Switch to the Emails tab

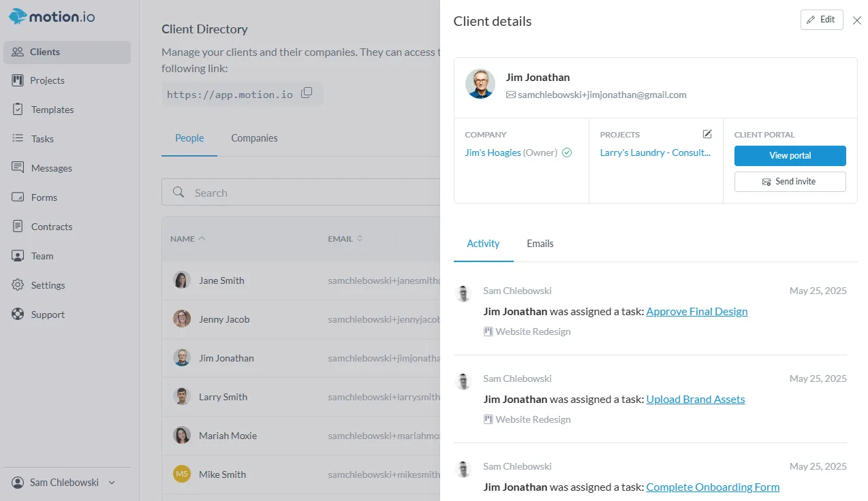click(540, 244)
